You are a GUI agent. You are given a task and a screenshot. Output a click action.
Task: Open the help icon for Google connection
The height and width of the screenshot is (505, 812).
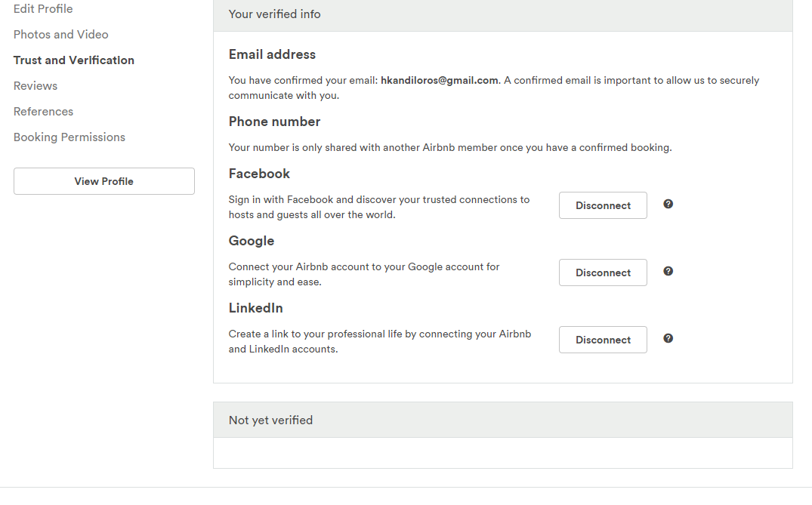click(x=668, y=271)
